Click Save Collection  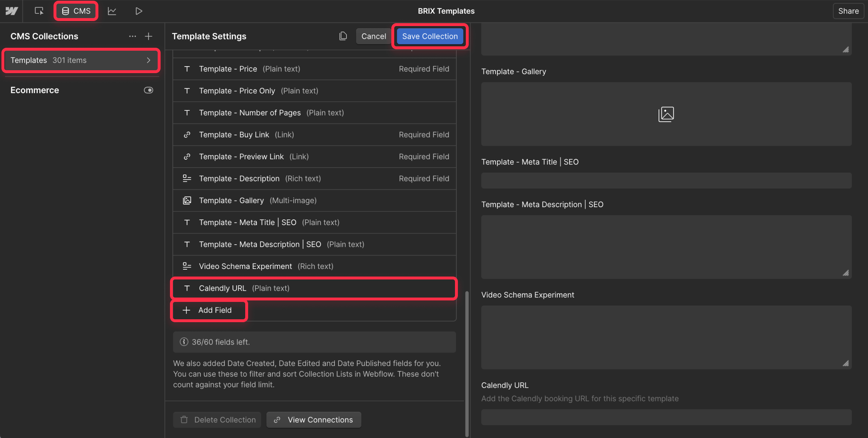click(430, 36)
